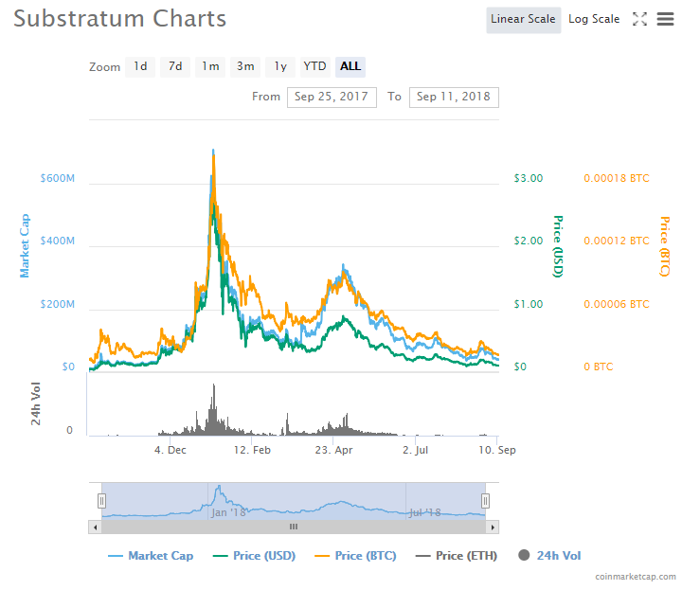This screenshot has height=590, width=700.
Task: Click the 0.00006 BTC axis label
Action: (x=617, y=304)
